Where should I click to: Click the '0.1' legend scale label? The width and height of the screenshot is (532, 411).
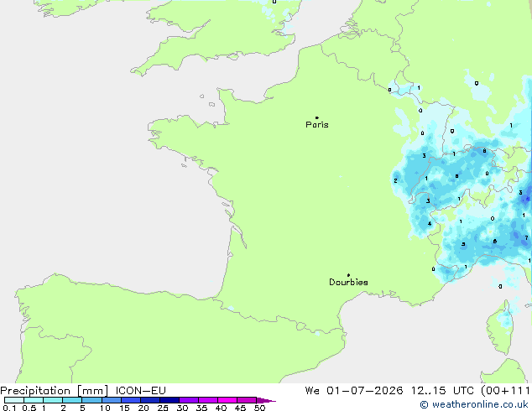click(9, 408)
